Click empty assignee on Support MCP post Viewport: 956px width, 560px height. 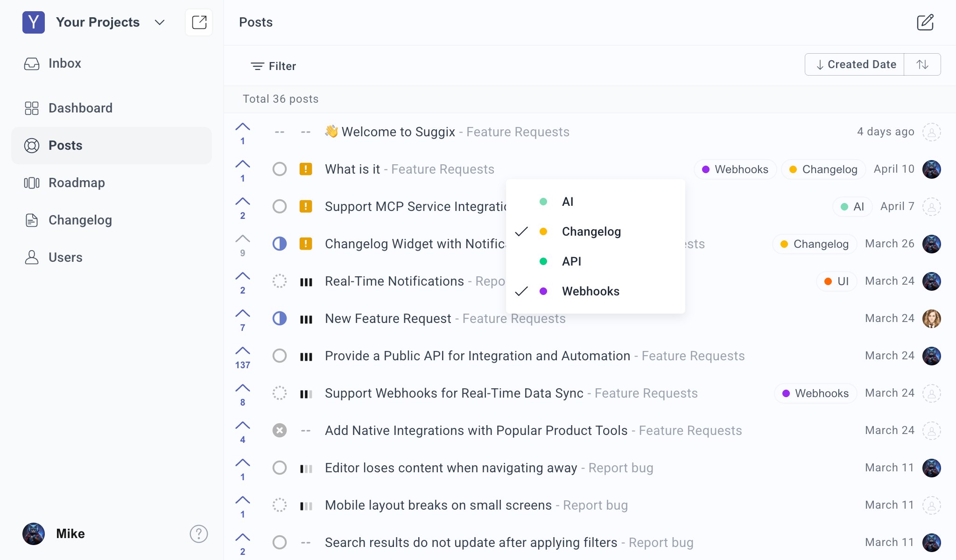tap(932, 207)
